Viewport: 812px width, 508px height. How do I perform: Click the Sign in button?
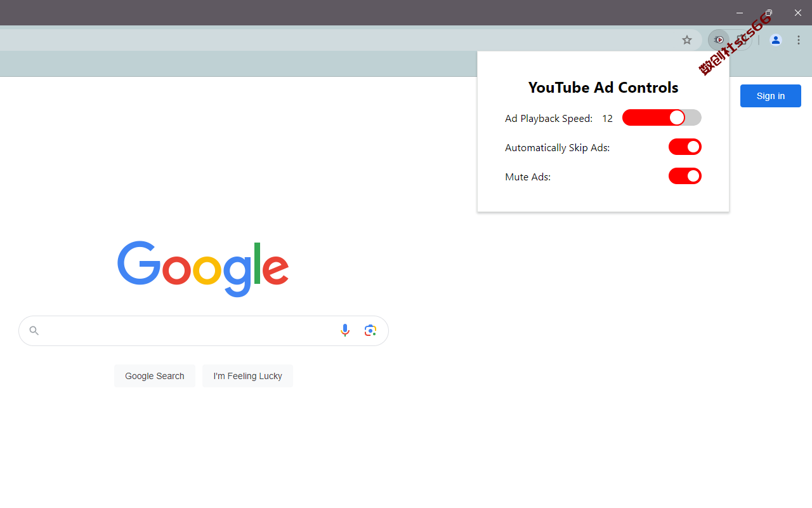click(x=771, y=96)
